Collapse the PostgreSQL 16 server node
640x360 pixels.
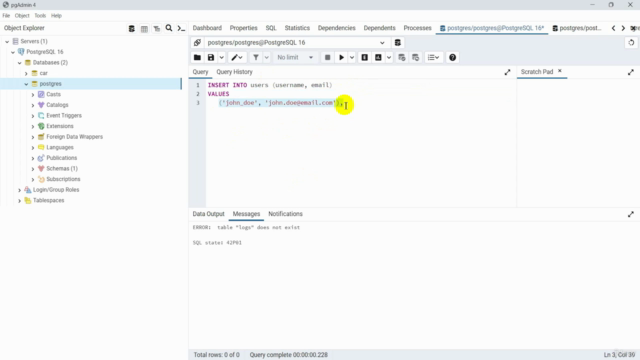point(13,52)
